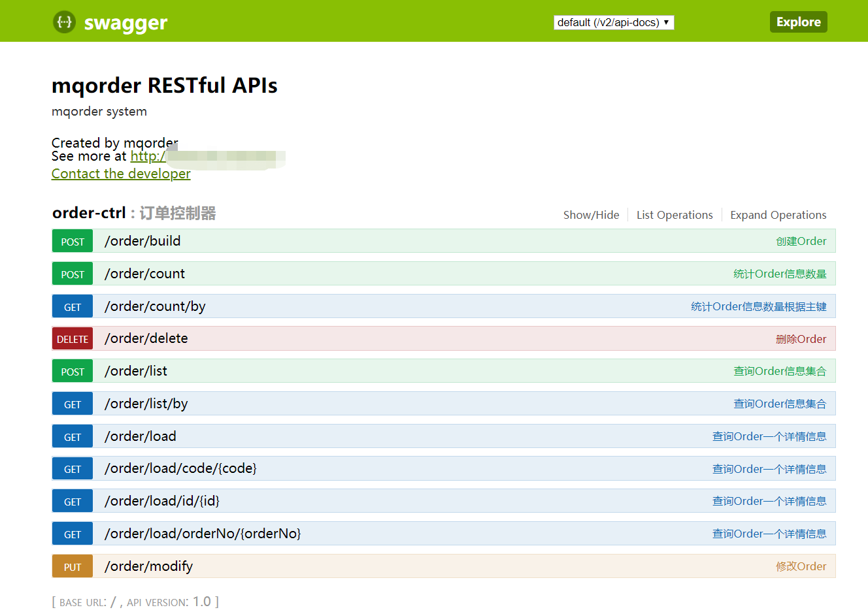This screenshot has width=868, height=612.
Task: Click the Contact the developer link
Action: click(x=121, y=174)
